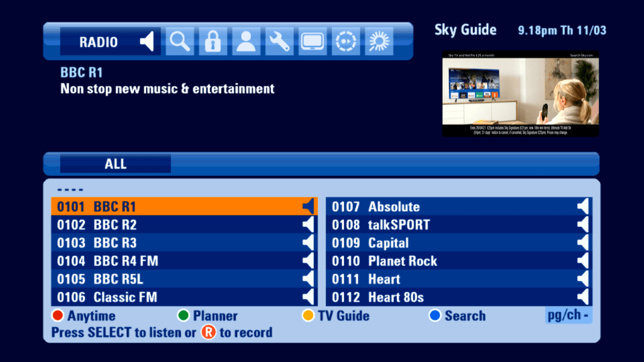The height and width of the screenshot is (362, 644).
Task: Select the TV screen icon
Action: click(312, 41)
